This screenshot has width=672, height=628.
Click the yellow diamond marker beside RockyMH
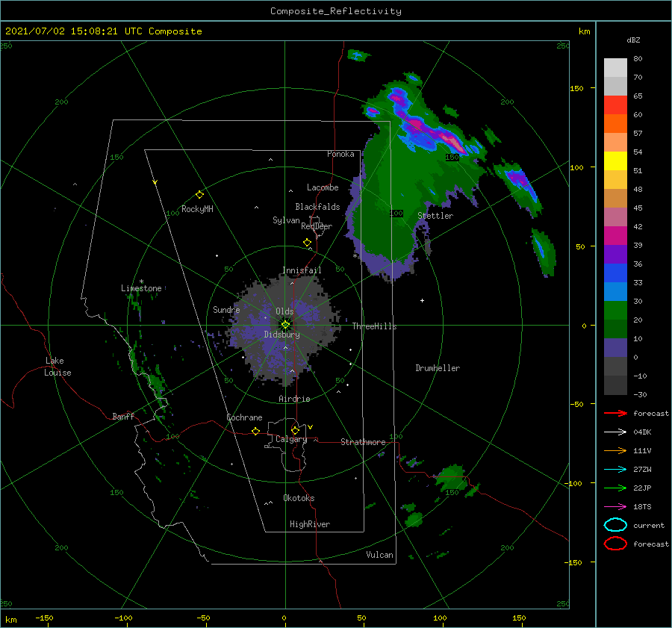[x=199, y=195]
